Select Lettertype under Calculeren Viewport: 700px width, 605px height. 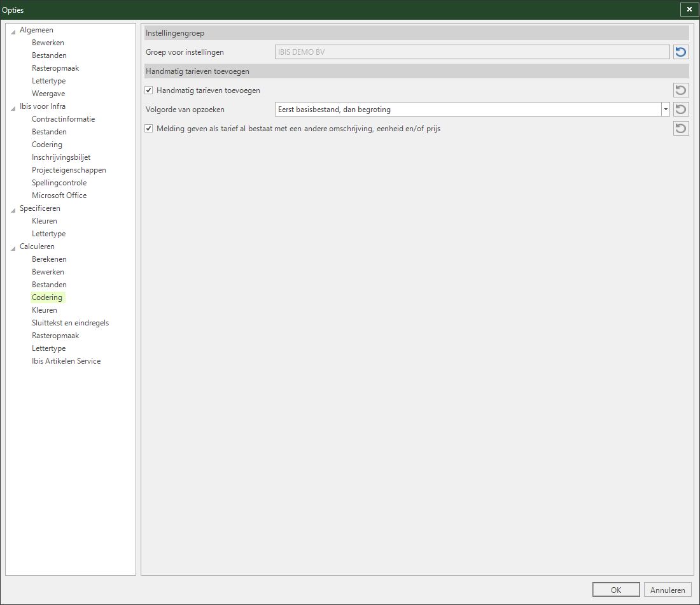pos(48,348)
